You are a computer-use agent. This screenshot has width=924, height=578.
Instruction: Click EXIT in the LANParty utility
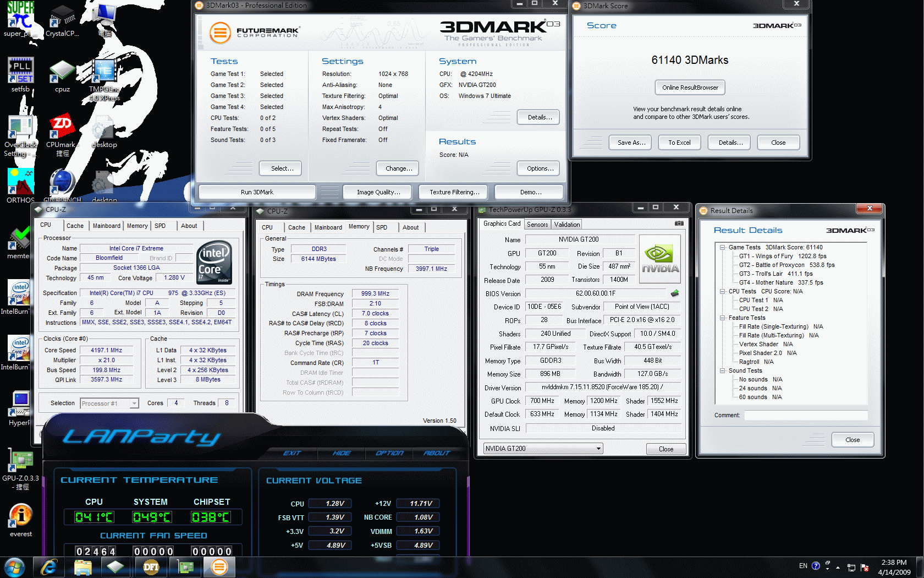tap(292, 453)
